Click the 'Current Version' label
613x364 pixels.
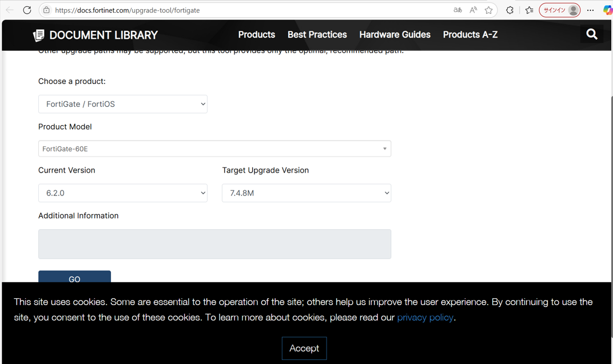point(67,170)
